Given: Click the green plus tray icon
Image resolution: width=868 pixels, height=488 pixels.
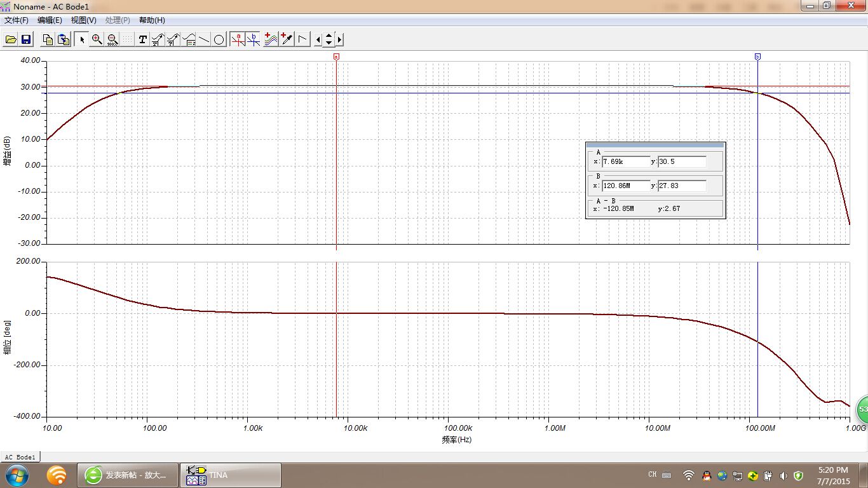Looking at the screenshot, I should click(x=753, y=475).
